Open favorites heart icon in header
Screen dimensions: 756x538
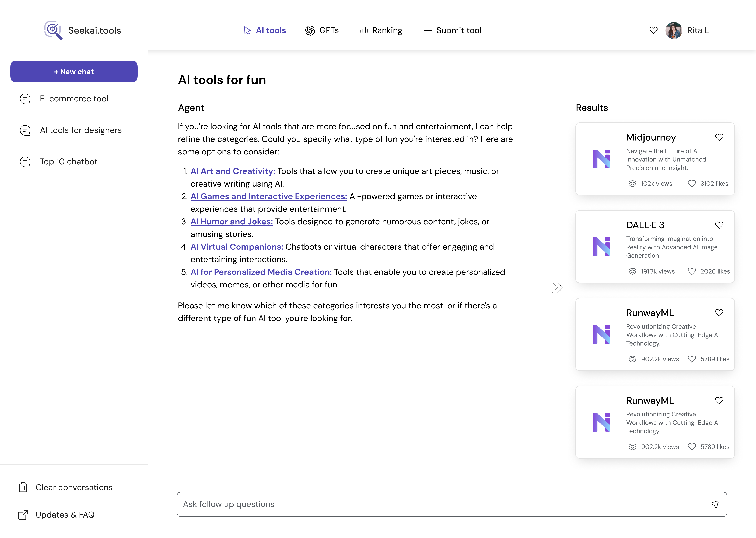653,30
